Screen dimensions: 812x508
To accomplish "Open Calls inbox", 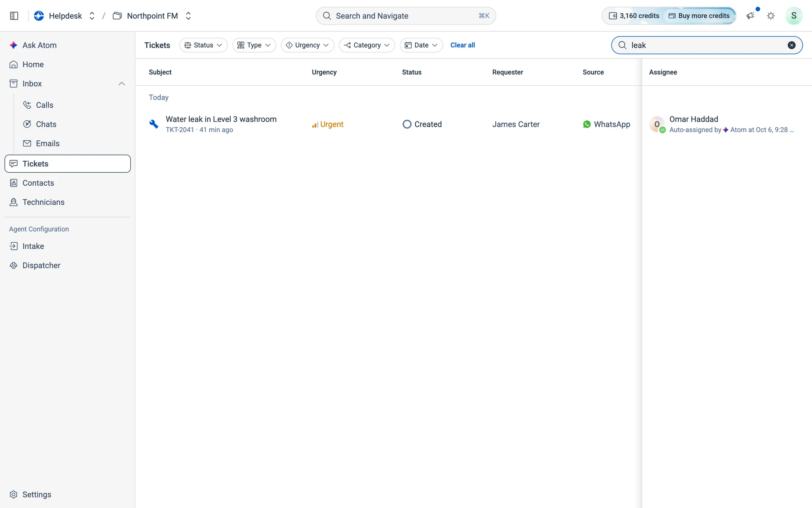I will click(74, 105).
